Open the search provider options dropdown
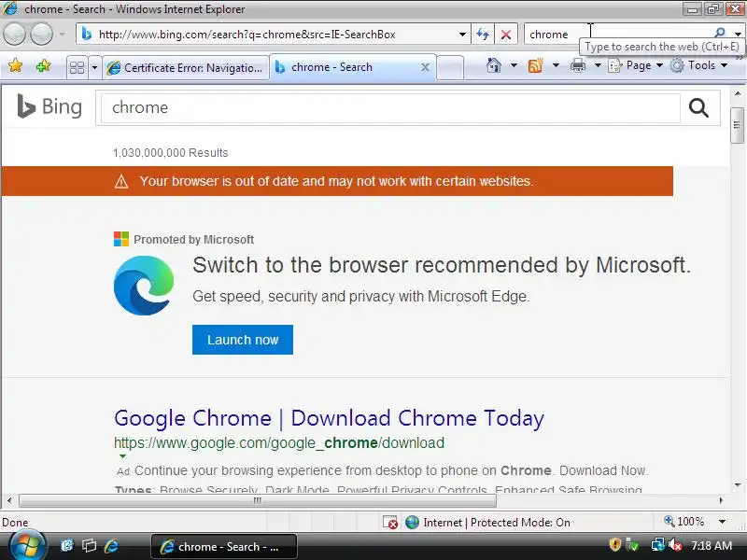The height and width of the screenshot is (560, 747). point(738,35)
